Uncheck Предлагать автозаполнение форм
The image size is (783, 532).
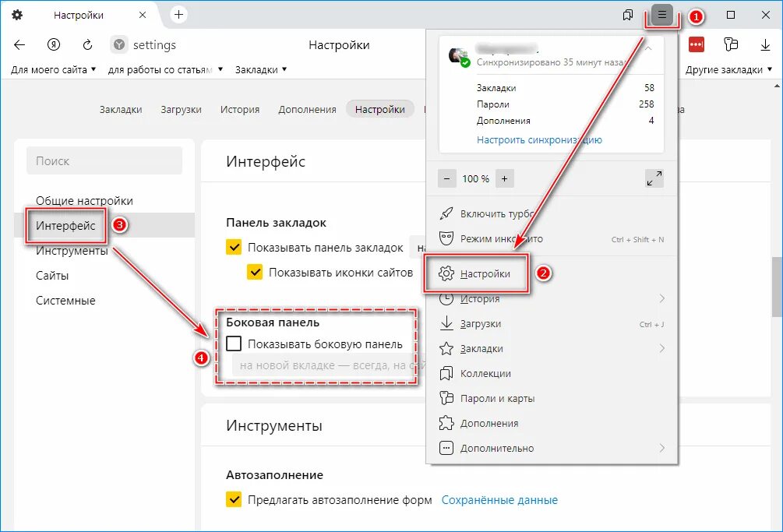[x=234, y=499]
